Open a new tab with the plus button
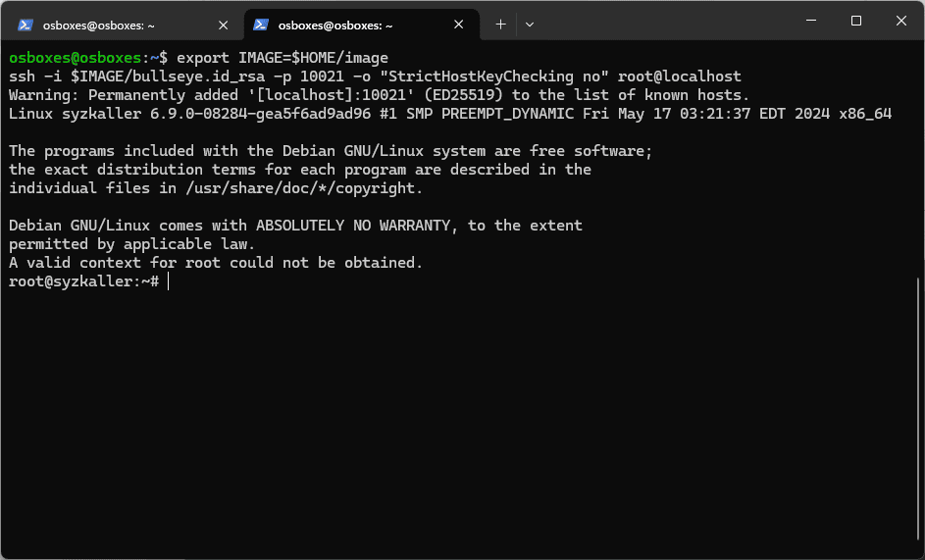 click(x=500, y=24)
